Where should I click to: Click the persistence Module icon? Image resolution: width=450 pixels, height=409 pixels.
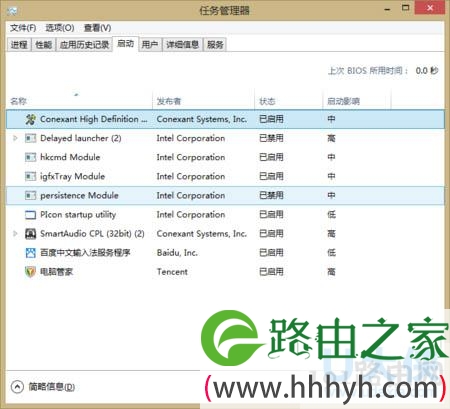click(30, 195)
